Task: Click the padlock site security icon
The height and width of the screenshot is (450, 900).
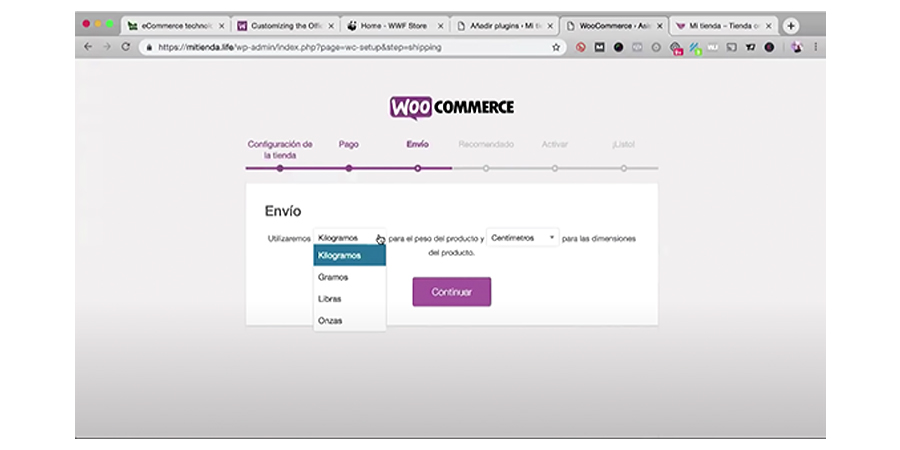Action: 149,48
